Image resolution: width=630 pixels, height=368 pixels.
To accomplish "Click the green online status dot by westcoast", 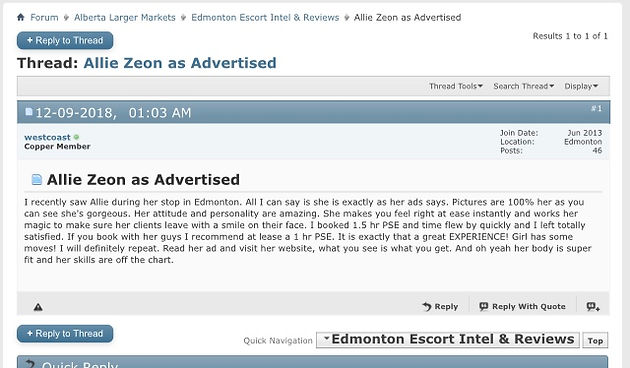I will [x=76, y=137].
